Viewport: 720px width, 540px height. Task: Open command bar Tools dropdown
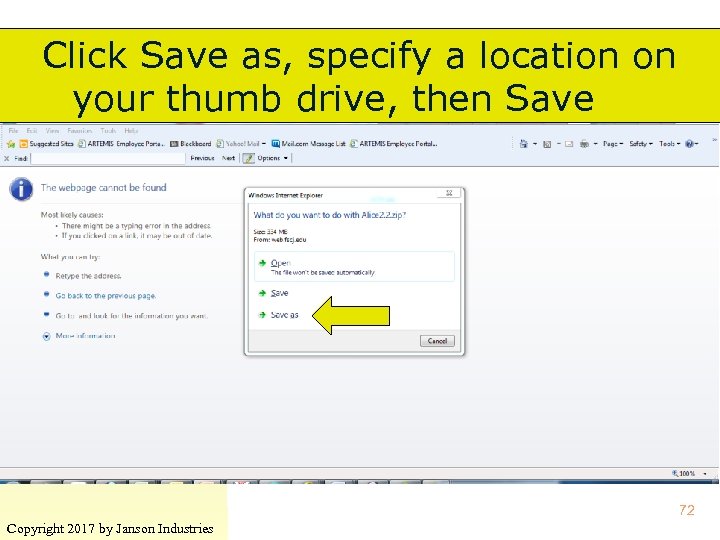coord(669,144)
